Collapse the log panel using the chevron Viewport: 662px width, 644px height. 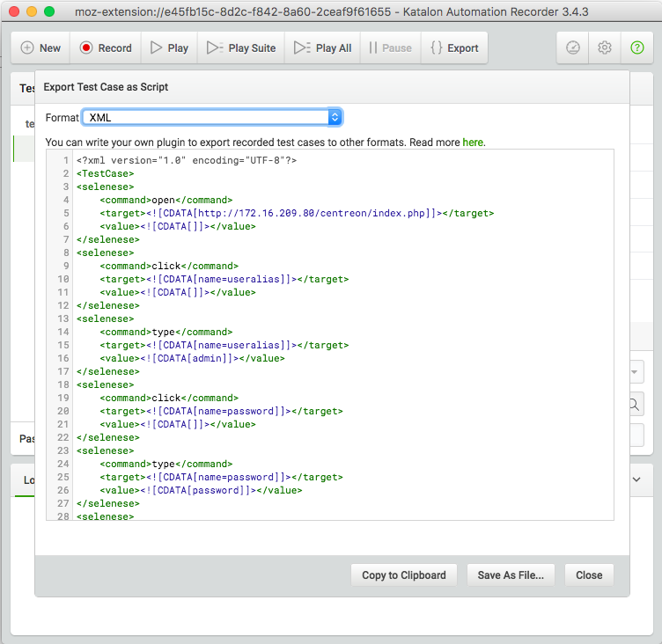click(x=636, y=479)
